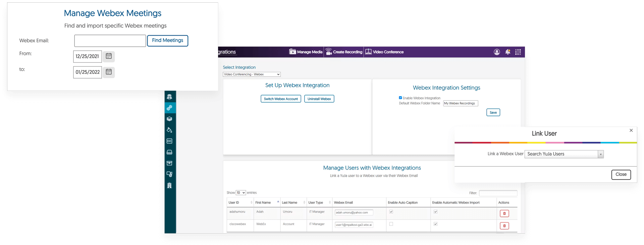Open the devices sidebar icon

tap(169, 174)
